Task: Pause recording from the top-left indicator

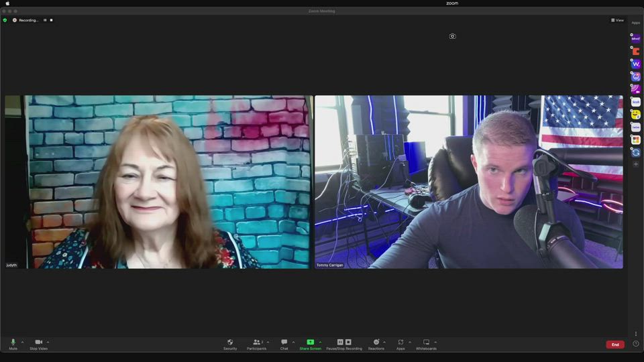Action: coord(45,20)
